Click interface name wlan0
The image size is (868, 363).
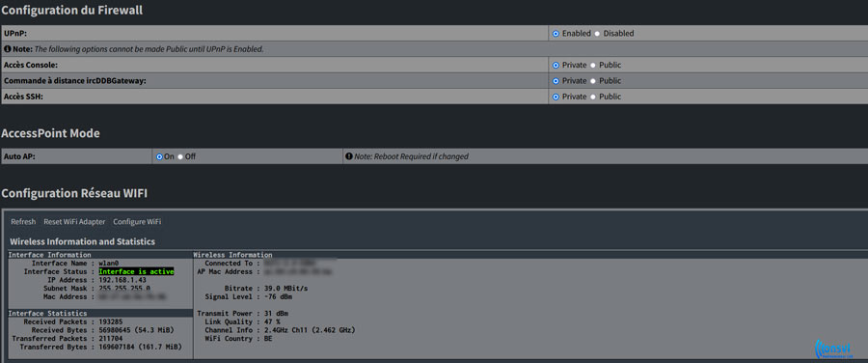point(109,264)
